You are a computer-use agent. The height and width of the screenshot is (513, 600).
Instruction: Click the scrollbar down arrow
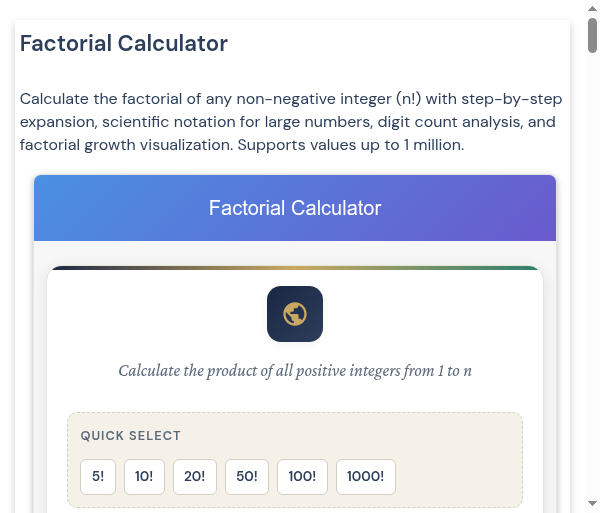click(x=592, y=503)
